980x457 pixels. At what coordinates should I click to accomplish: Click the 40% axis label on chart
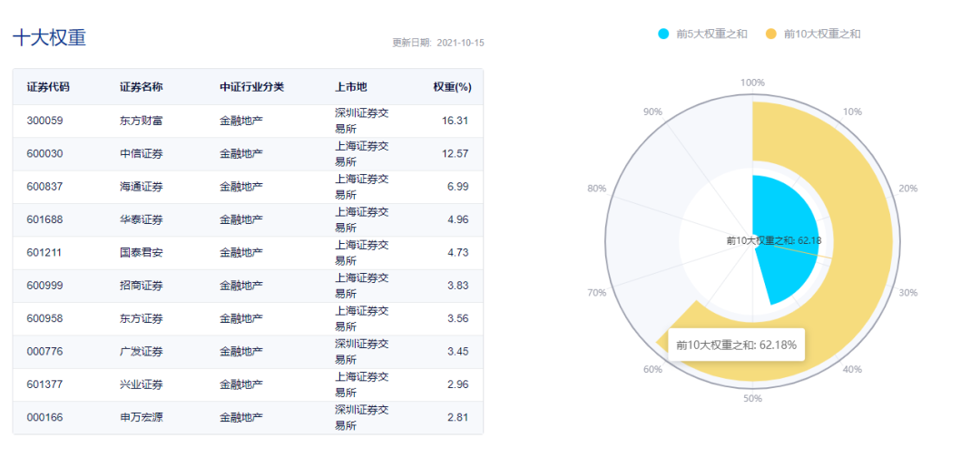(x=852, y=369)
